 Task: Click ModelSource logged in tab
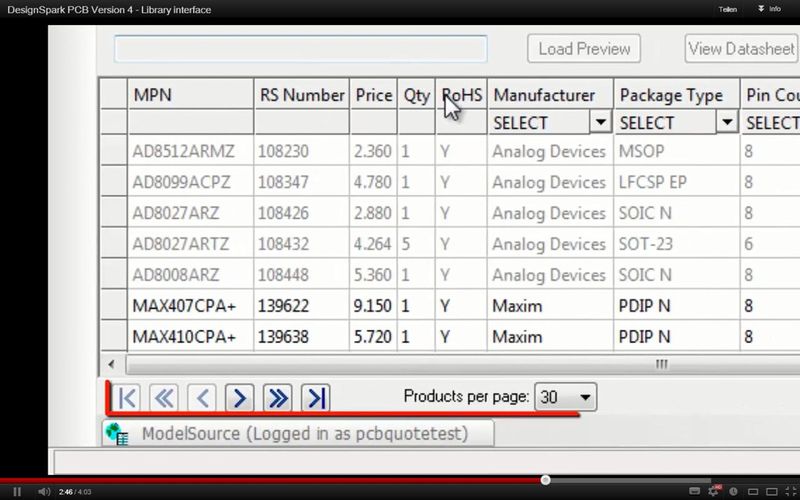[298, 434]
